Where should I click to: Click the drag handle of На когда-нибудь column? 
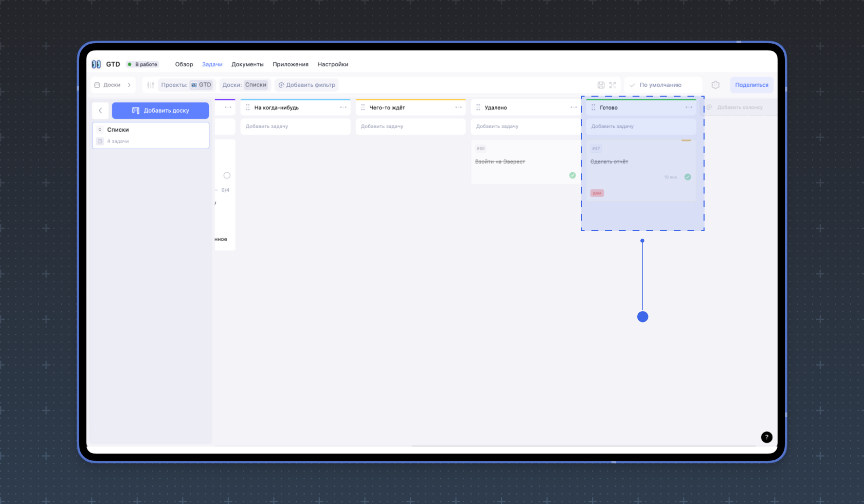(x=248, y=107)
